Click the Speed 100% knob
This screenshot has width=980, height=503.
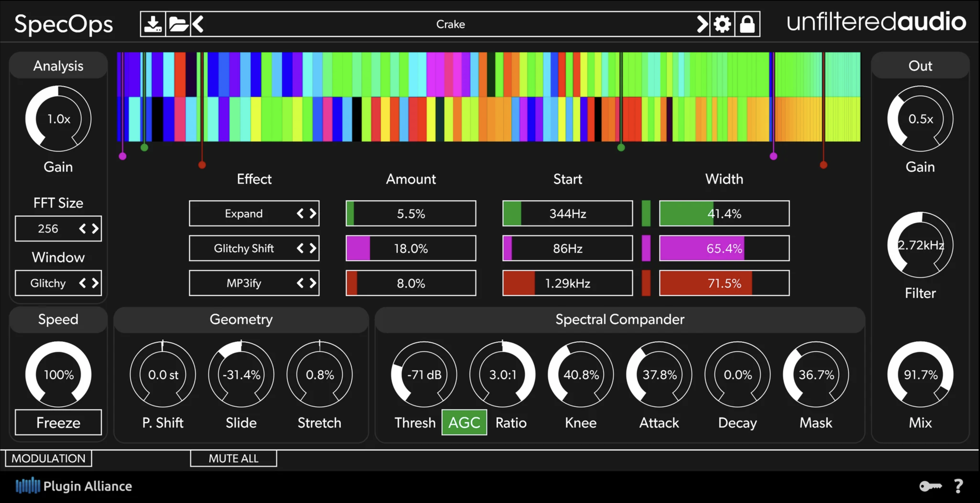pos(58,374)
